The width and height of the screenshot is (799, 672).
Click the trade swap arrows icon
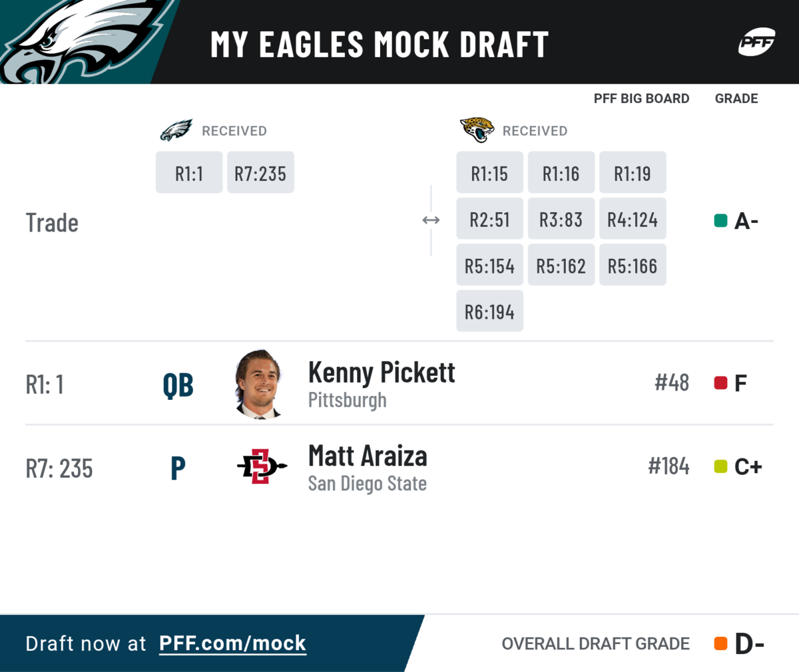pos(431,220)
